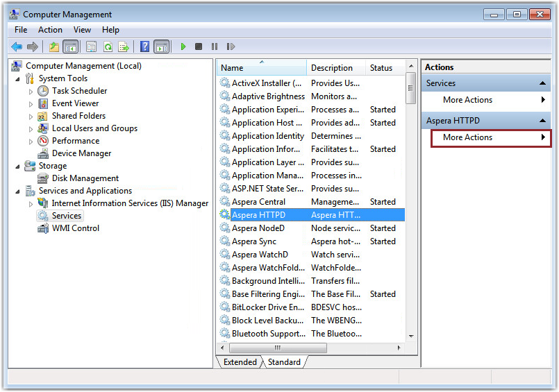
Task: Click the Disk Management icon
Action: point(43,178)
